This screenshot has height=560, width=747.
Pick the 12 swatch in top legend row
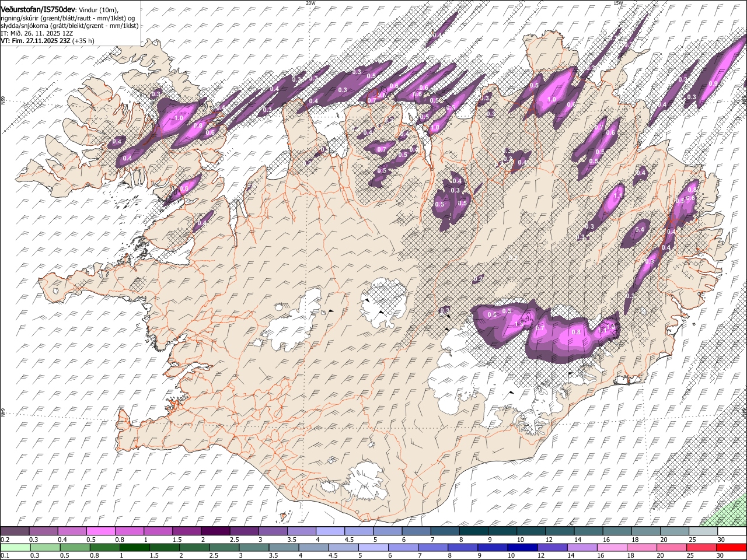coord(559,531)
